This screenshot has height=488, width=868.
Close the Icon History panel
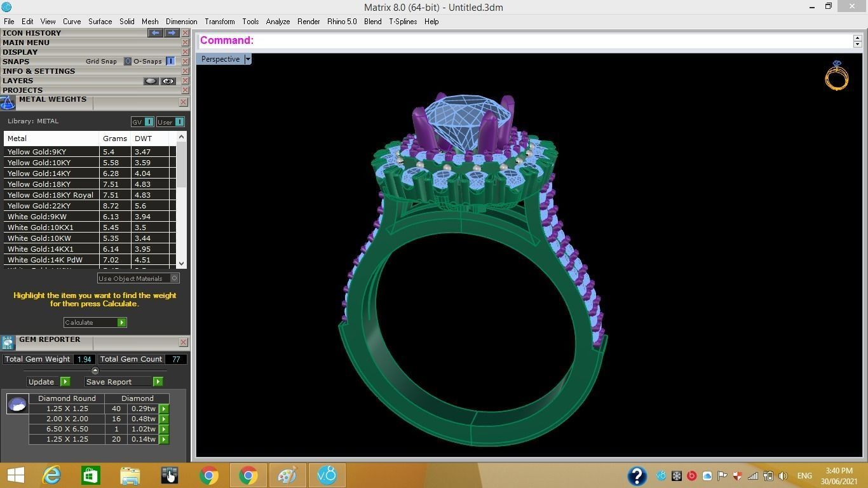click(185, 33)
